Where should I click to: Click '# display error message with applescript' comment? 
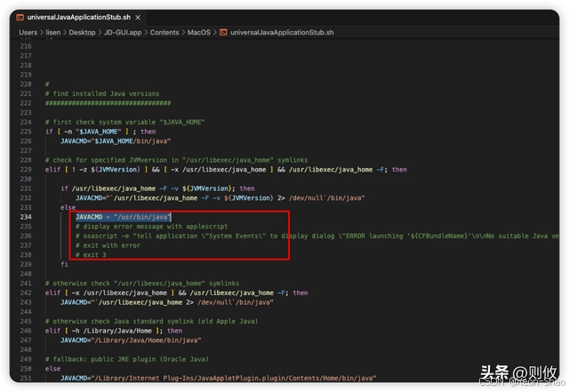click(152, 226)
